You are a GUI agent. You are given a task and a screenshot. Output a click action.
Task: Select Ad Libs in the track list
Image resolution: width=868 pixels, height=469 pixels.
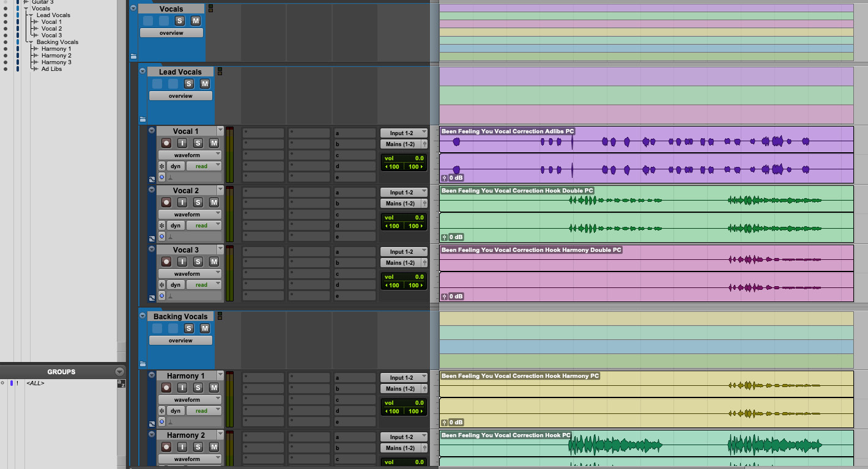[x=51, y=69]
